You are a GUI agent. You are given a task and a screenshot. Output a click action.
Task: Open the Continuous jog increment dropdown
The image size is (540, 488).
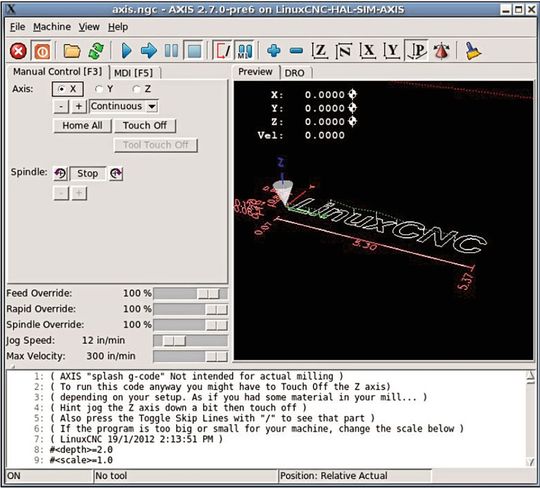point(124,106)
